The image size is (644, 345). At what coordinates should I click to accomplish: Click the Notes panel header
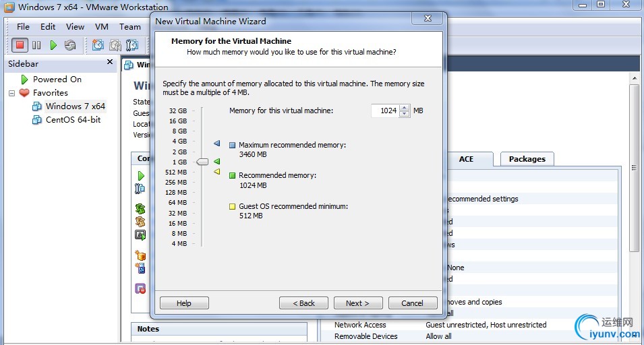pyautogui.click(x=219, y=329)
